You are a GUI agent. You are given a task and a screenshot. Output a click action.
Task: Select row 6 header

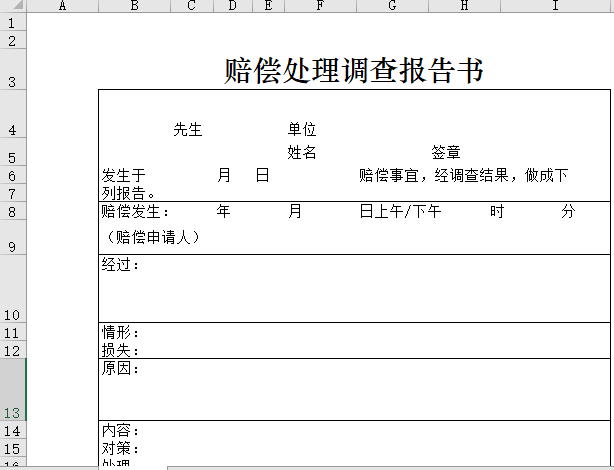12,176
